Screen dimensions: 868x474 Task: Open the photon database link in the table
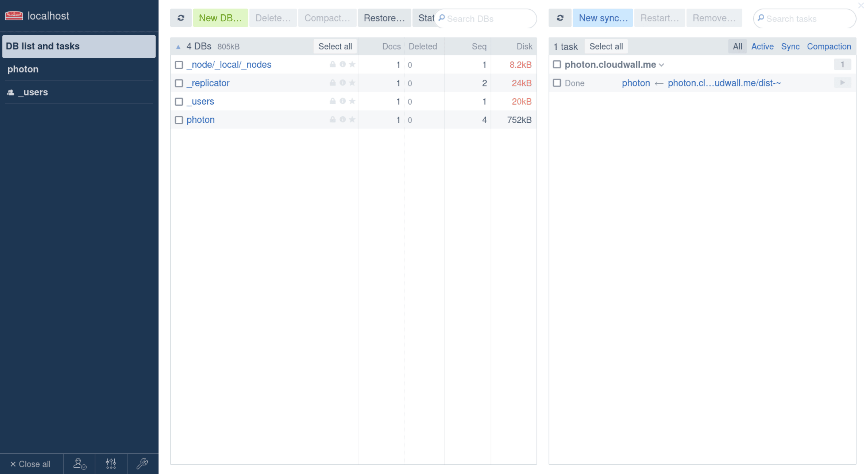(x=200, y=120)
